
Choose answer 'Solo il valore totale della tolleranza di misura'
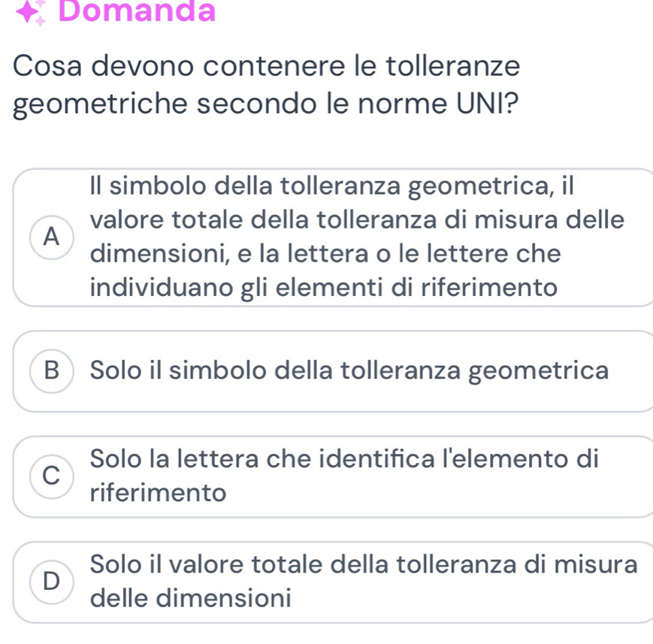point(363,564)
